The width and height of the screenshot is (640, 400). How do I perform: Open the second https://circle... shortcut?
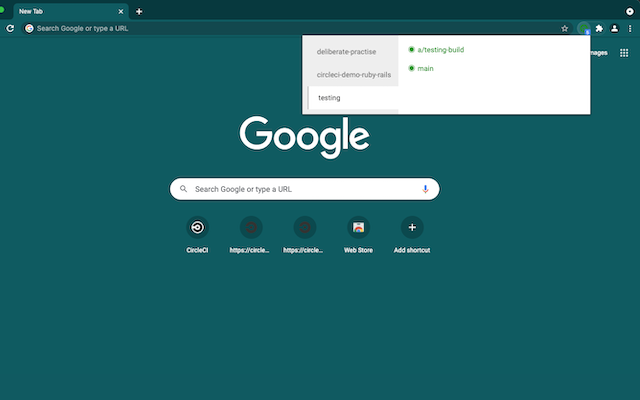point(304,234)
